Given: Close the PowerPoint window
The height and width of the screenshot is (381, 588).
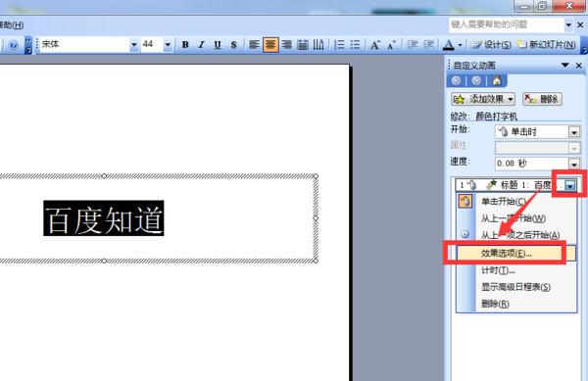Looking at the screenshot, I should (568, 6).
